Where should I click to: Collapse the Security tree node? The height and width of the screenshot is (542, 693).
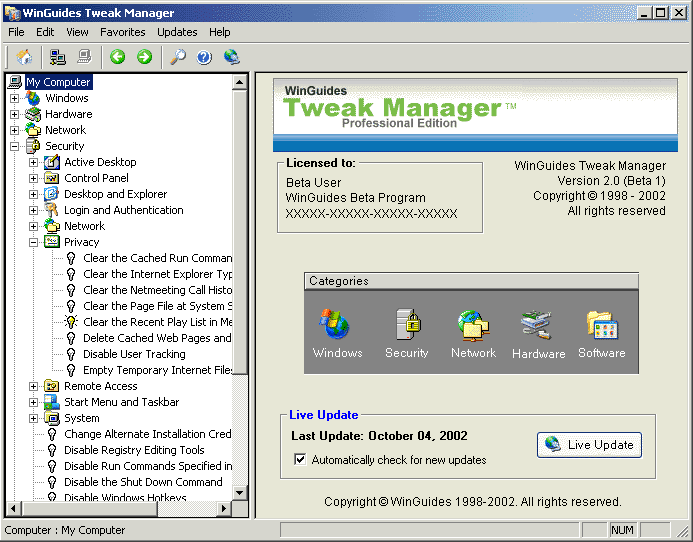(15, 146)
